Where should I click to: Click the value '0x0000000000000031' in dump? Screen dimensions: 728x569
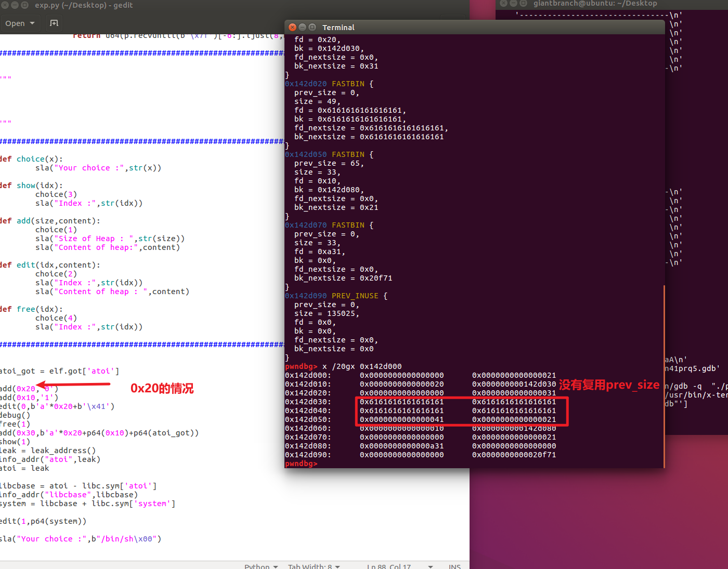514,393
